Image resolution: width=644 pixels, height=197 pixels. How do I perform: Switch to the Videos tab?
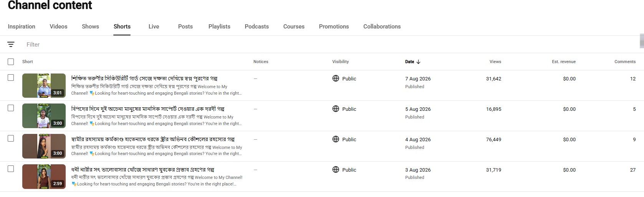pos(58,27)
